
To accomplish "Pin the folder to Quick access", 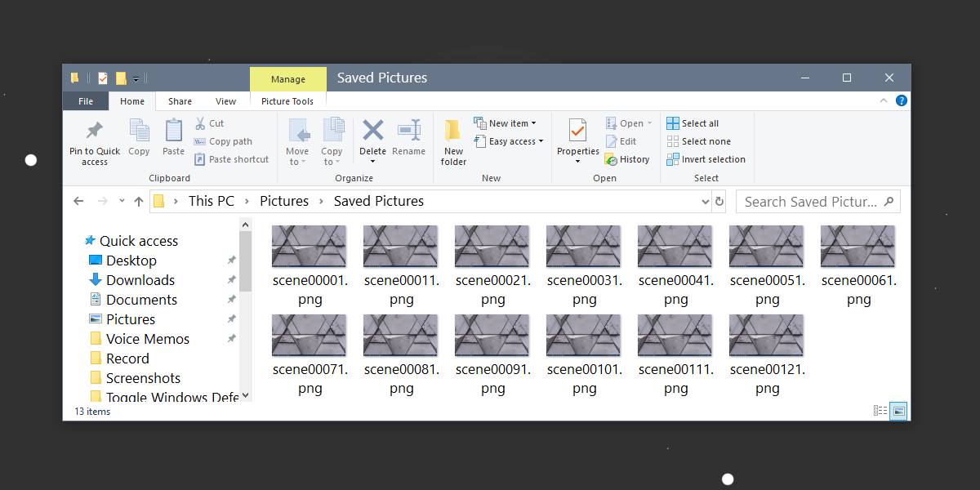I will tap(95, 143).
